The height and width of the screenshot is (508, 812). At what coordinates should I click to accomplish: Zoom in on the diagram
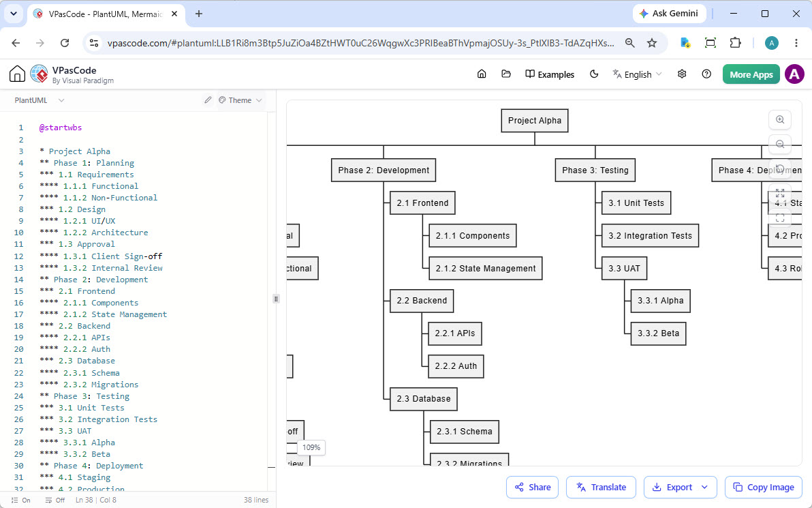[780, 120]
